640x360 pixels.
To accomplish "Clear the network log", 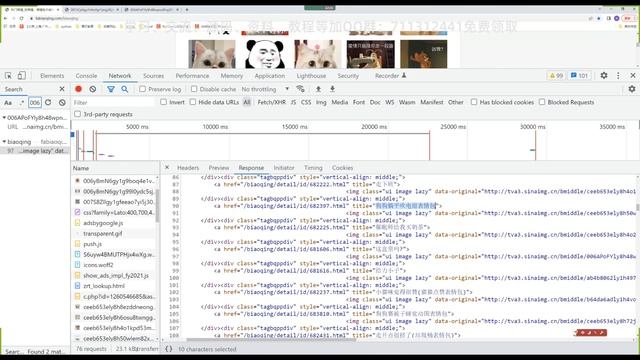I will tap(93, 89).
